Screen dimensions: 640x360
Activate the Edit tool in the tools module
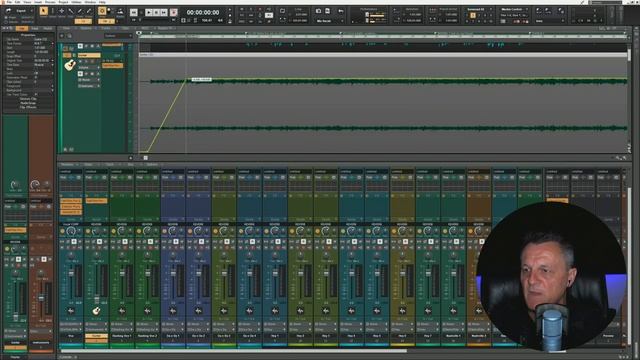pos(71,11)
